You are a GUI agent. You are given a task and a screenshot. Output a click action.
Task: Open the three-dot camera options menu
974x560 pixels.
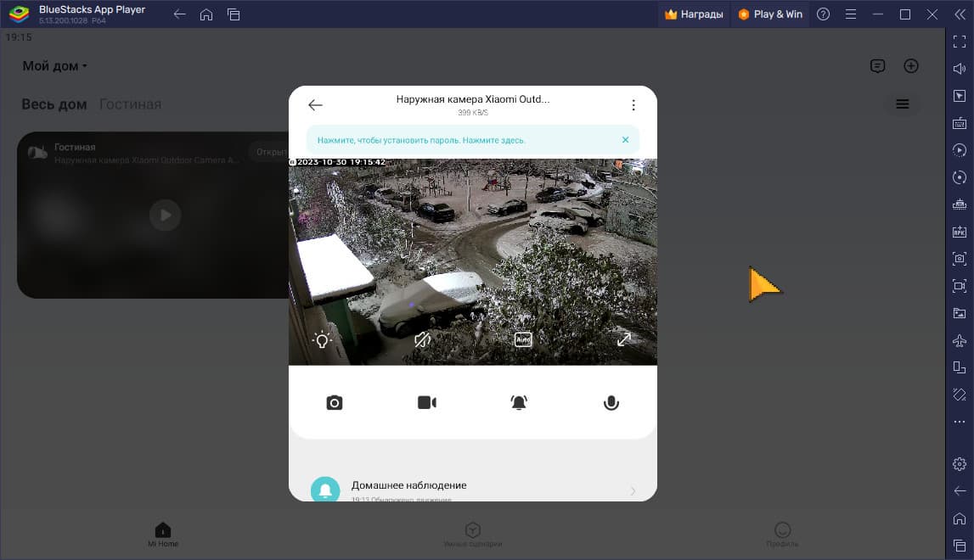(x=633, y=105)
